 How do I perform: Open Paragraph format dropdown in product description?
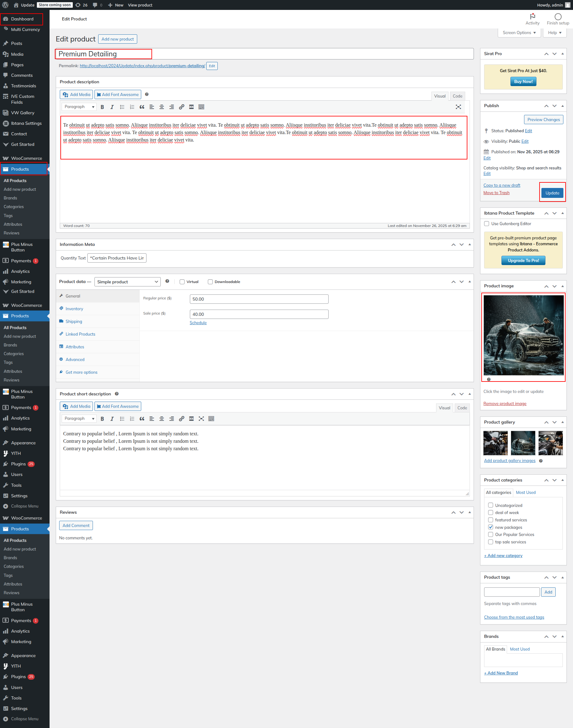tap(79, 107)
